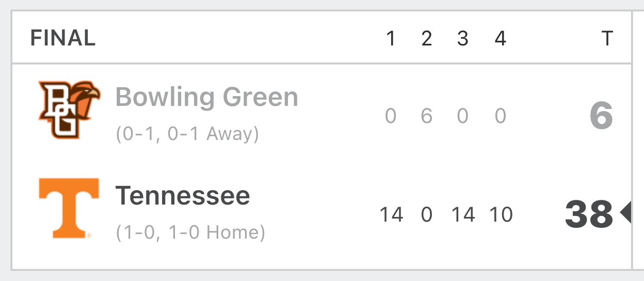Open the Tennessee team link

(183, 196)
